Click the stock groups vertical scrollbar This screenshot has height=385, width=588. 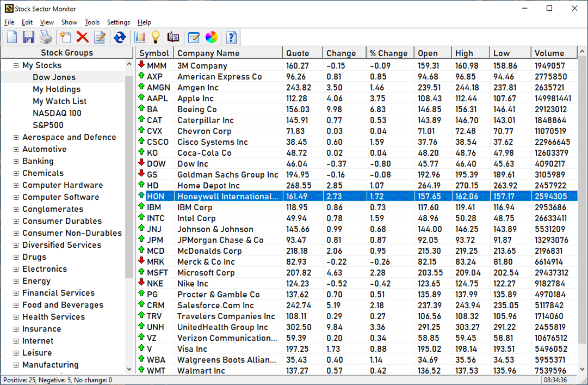pos(129,218)
